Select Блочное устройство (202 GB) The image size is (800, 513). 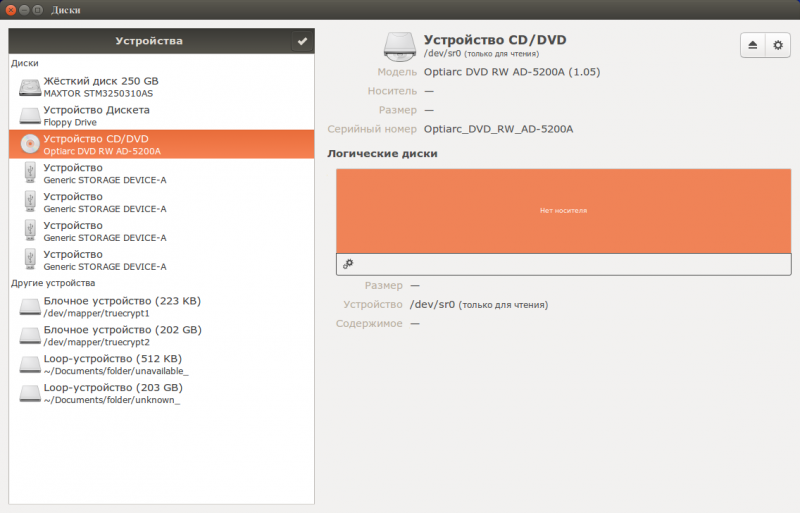[x=161, y=335]
